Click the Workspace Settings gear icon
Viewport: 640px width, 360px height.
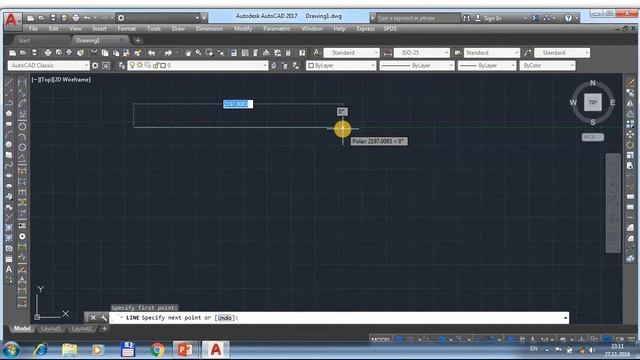pos(95,65)
